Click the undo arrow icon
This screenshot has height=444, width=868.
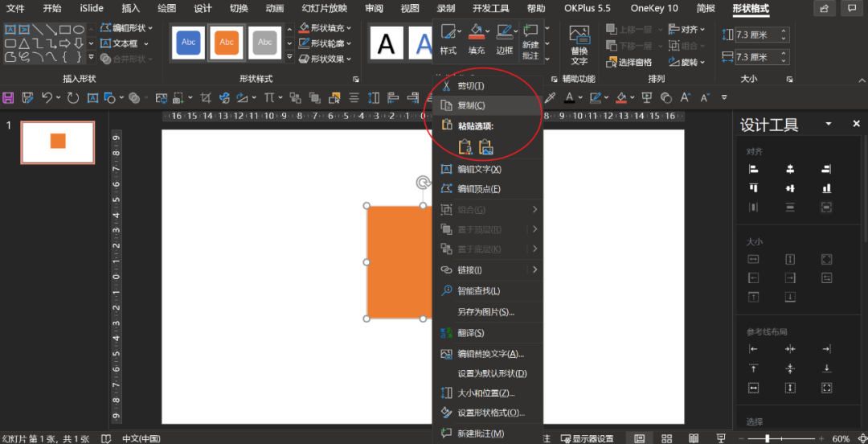47,97
